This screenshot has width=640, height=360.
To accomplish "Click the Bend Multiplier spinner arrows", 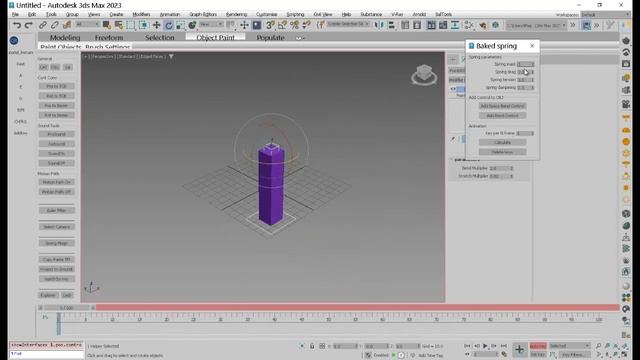I will tap(511, 168).
